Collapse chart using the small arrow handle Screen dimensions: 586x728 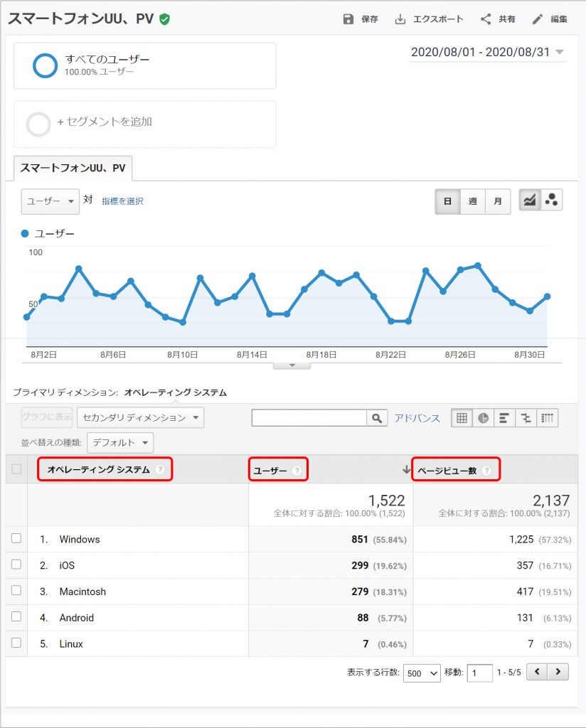[x=292, y=365]
